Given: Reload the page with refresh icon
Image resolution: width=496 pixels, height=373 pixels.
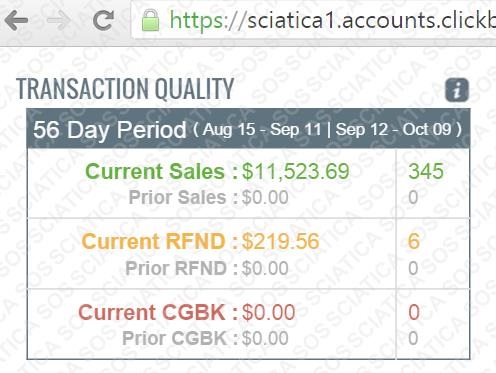Looking at the screenshot, I should click(x=103, y=20).
